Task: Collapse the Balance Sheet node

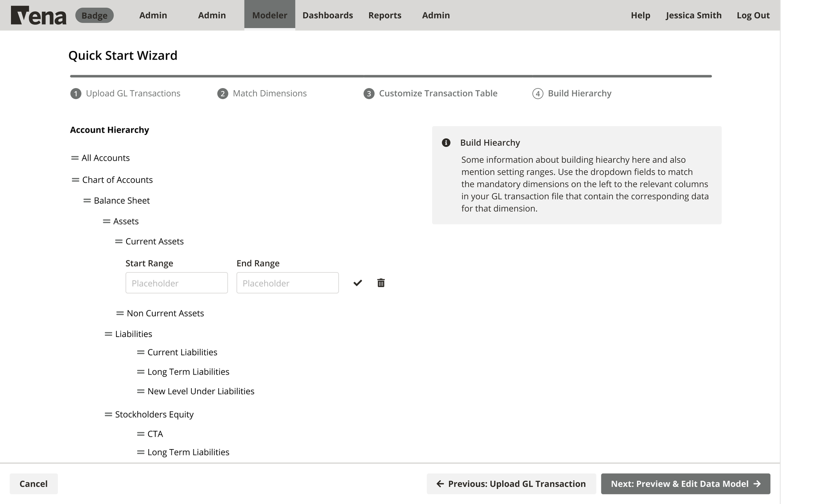Action: tap(121, 200)
